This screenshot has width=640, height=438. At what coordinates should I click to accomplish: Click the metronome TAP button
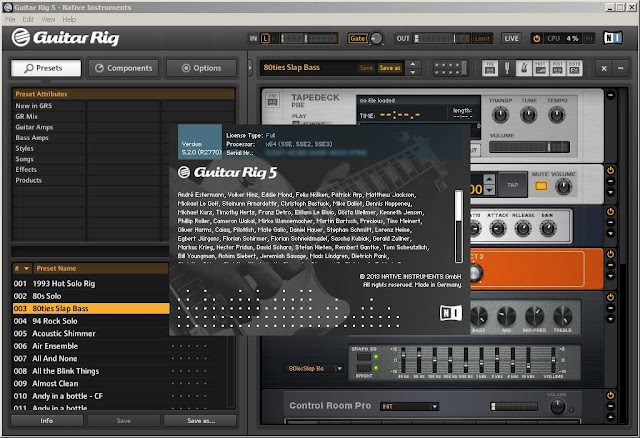512,185
